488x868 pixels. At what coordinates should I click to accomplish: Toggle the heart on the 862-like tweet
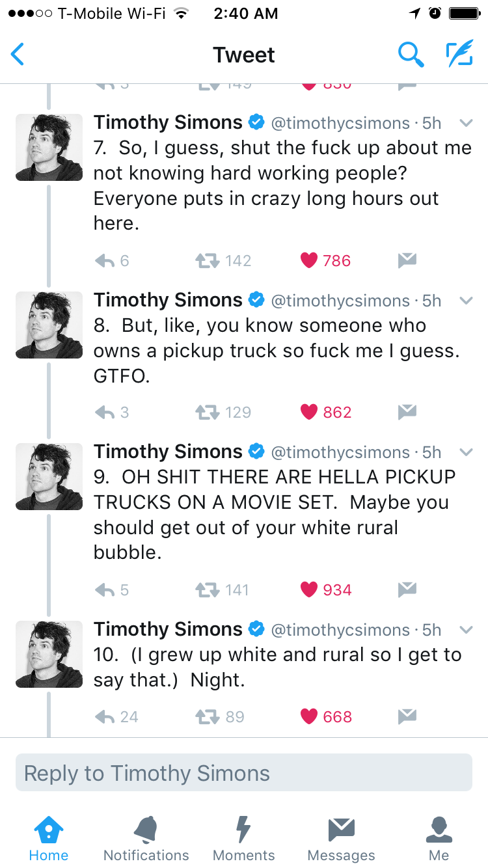coord(309,413)
